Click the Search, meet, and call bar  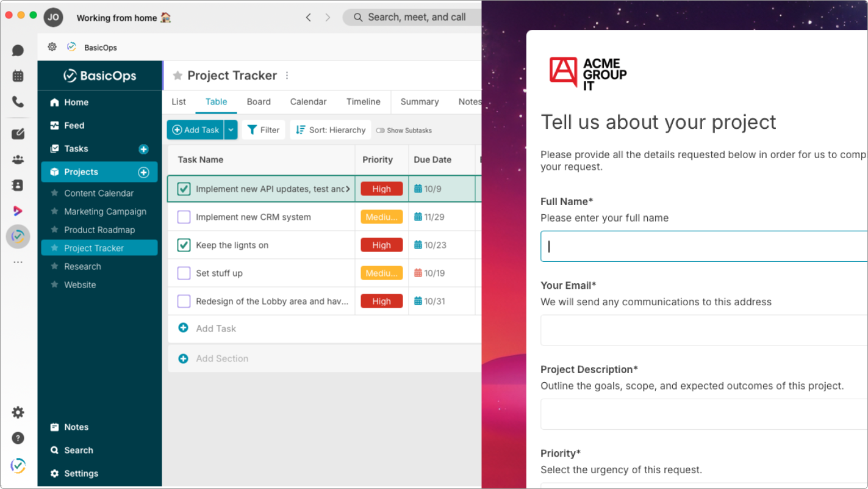[412, 17]
